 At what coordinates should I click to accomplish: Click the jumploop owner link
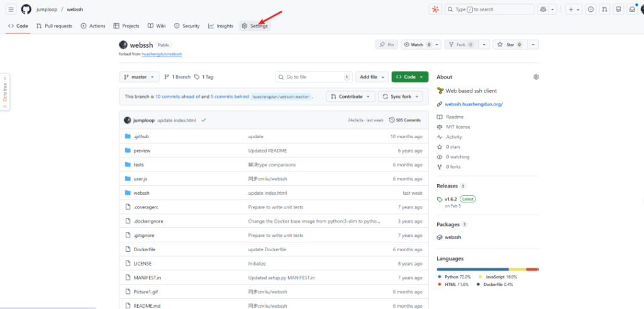pos(47,9)
